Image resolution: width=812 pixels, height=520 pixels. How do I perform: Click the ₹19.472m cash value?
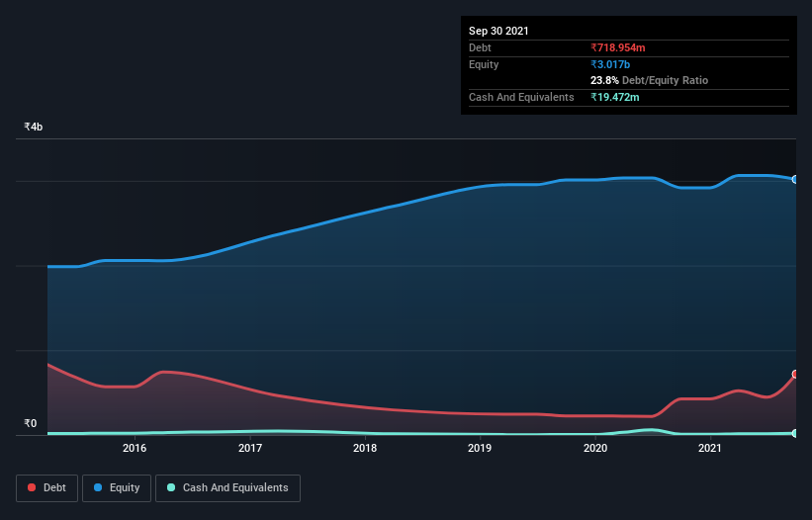615,97
